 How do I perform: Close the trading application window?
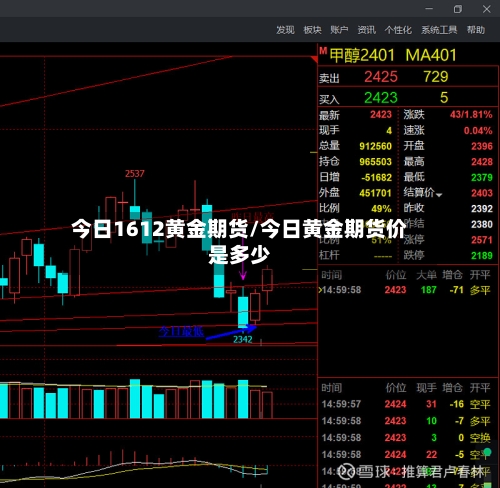pyautogui.click(x=486, y=9)
